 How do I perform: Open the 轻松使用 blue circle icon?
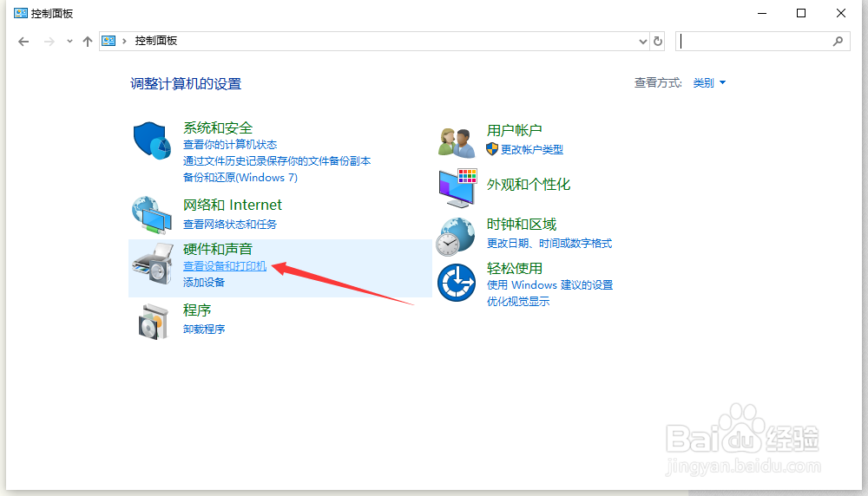[457, 283]
